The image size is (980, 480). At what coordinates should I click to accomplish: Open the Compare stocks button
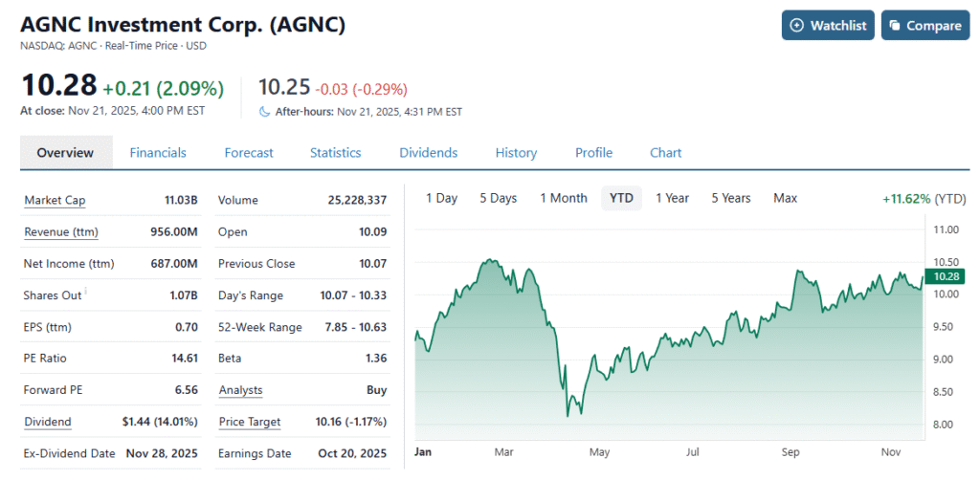925,26
